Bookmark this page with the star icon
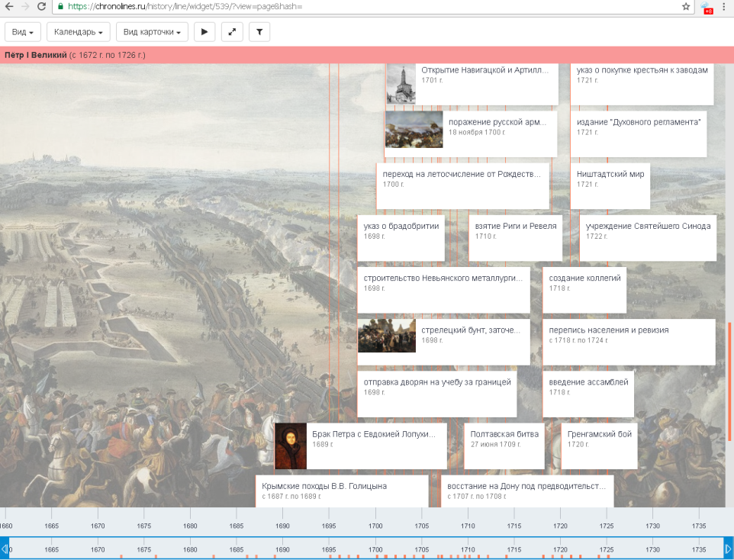Viewport: 734px width, 560px height. (686, 7)
